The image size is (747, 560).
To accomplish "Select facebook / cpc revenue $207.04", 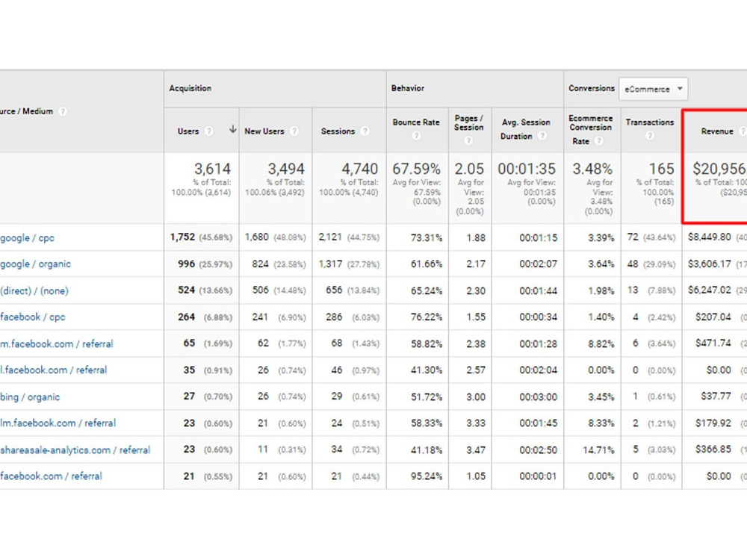I will coord(713,317).
